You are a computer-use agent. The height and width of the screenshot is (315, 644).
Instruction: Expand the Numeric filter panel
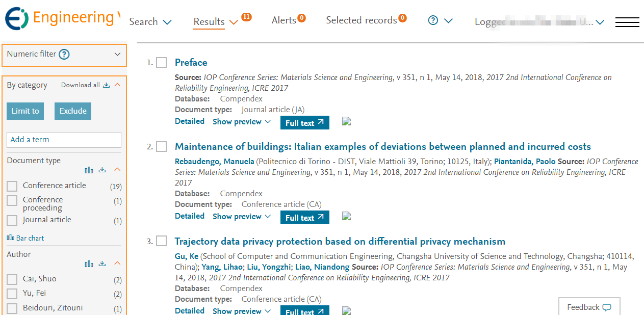pyautogui.click(x=117, y=54)
